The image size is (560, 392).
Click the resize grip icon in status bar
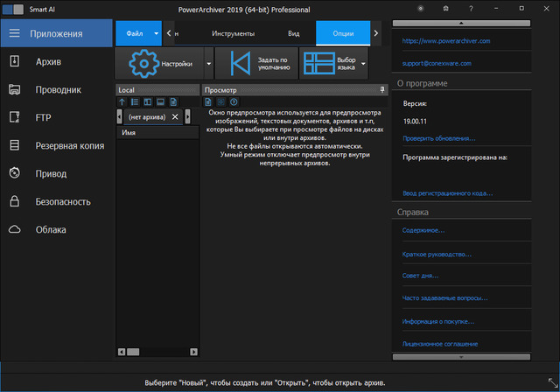[552, 382]
